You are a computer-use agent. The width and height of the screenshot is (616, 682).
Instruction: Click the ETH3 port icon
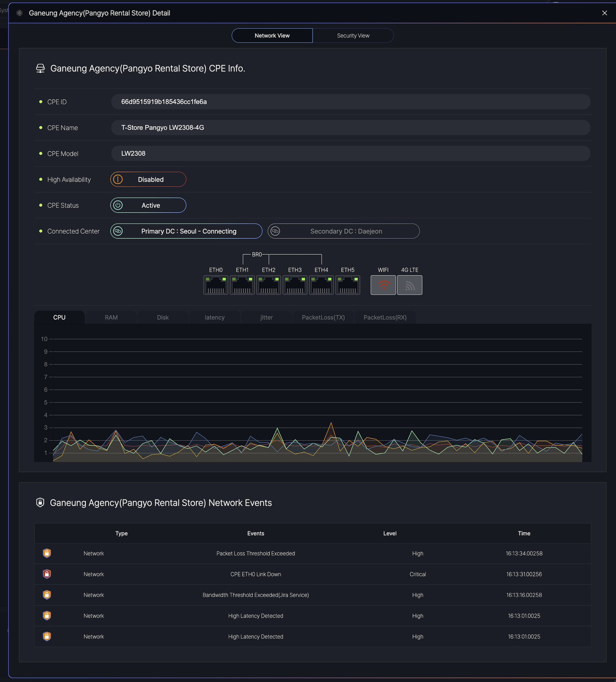pos(295,285)
